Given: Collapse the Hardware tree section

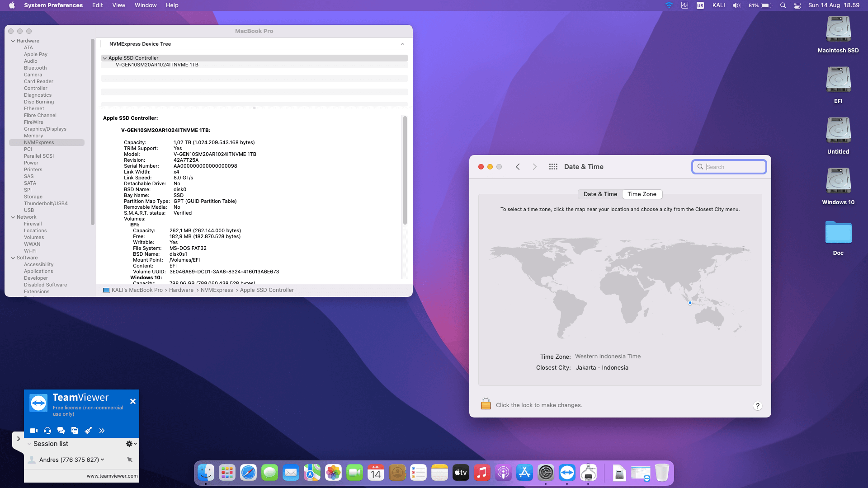Looking at the screenshot, I should pyautogui.click(x=13, y=41).
